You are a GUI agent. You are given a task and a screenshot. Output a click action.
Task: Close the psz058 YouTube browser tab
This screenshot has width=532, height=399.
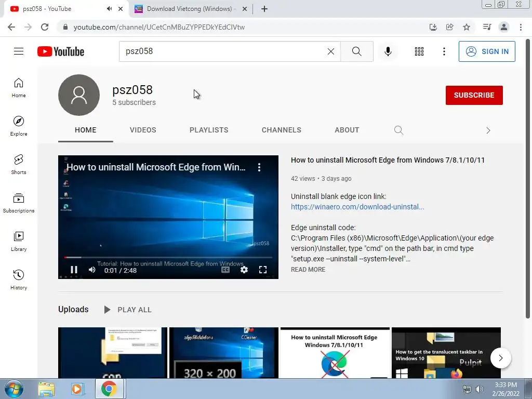point(121,9)
